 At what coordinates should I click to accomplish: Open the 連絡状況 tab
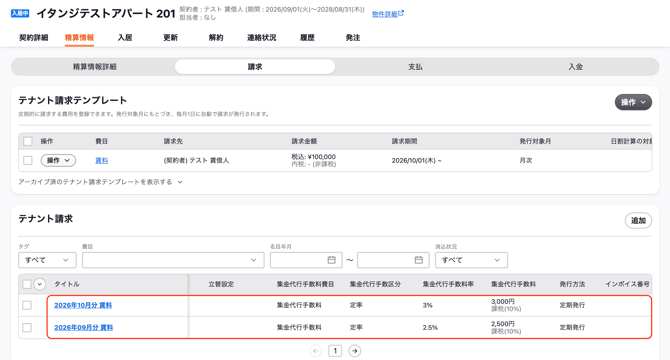coord(262,38)
